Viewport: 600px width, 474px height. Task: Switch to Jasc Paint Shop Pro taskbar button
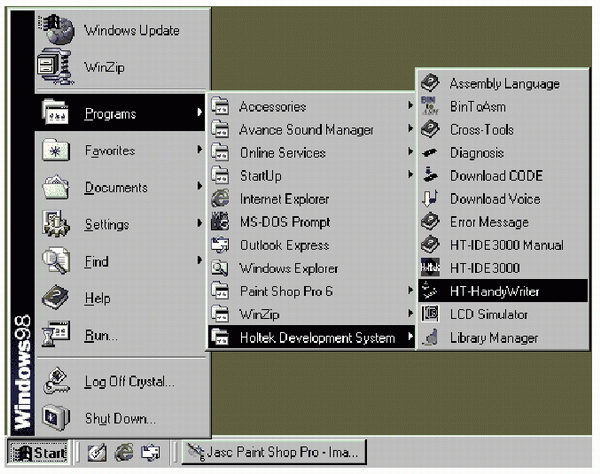[x=274, y=453]
